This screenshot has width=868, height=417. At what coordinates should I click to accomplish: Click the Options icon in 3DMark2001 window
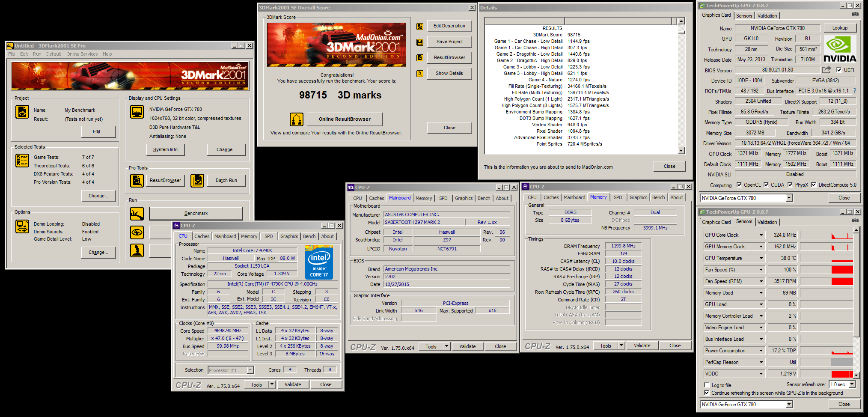[x=22, y=226]
